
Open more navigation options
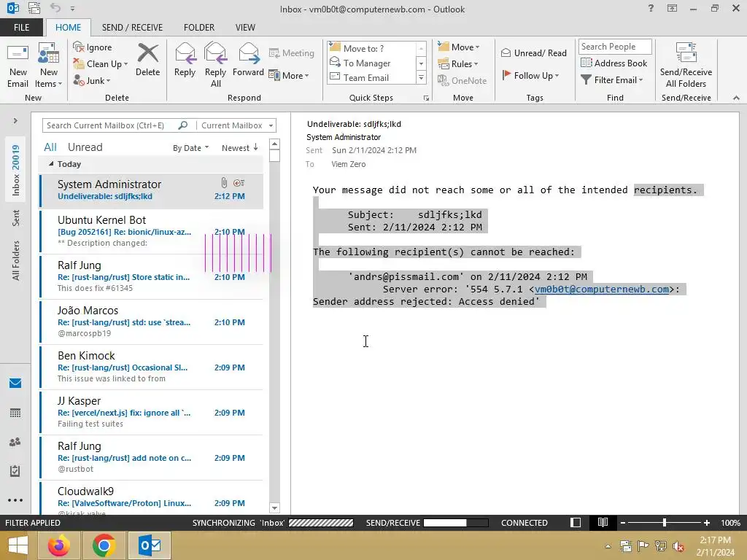[x=15, y=500]
